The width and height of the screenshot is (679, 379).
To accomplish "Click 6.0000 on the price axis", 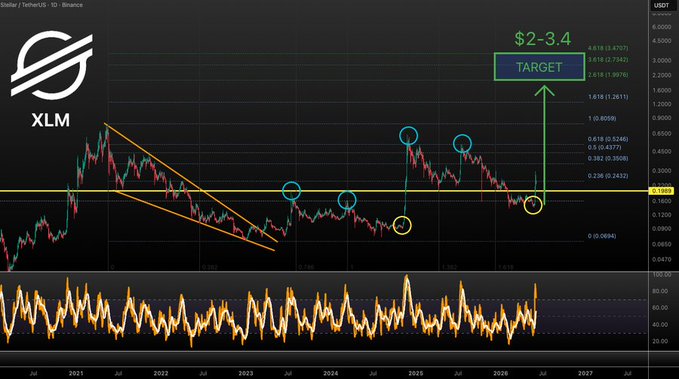I will click(x=661, y=27).
